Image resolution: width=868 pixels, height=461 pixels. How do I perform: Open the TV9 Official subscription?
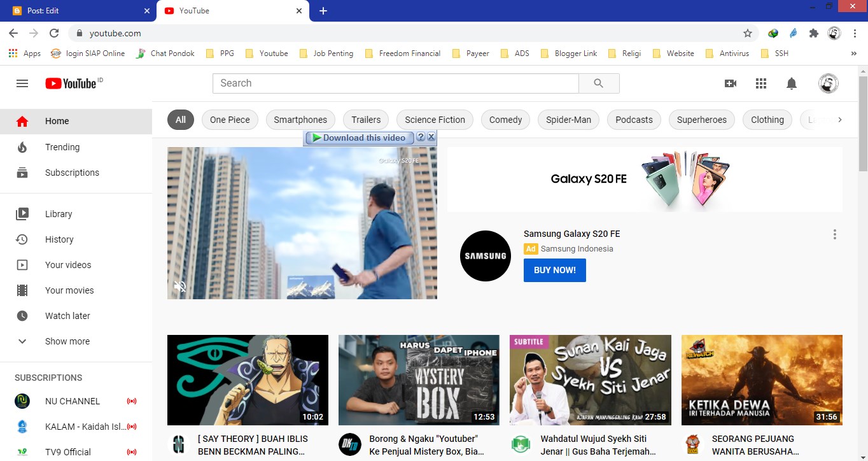(x=76, y=452)
